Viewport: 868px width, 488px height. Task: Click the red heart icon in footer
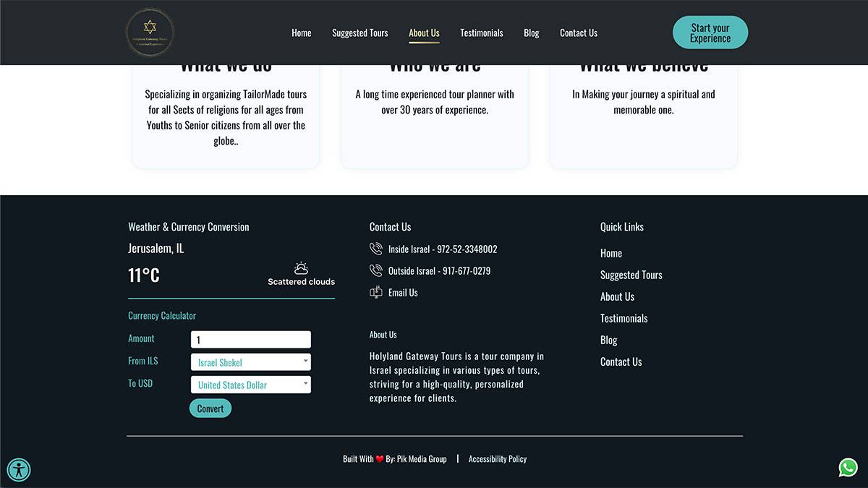tap(380, 459)
